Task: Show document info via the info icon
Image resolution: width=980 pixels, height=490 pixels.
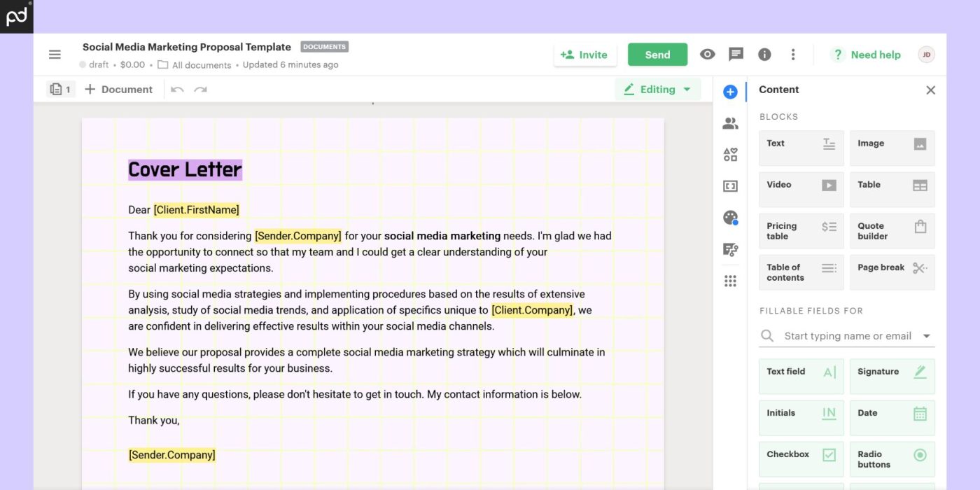Action: pos(764,54)
